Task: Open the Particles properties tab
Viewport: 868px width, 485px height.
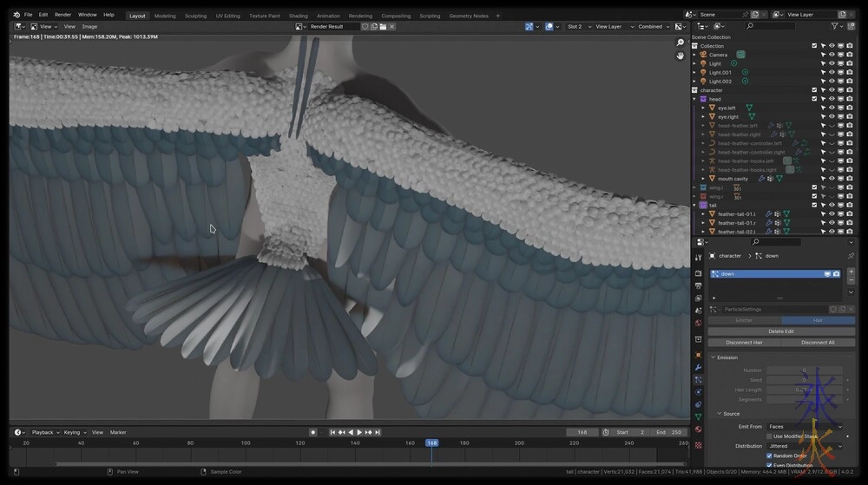Action: tap(698, 380)
